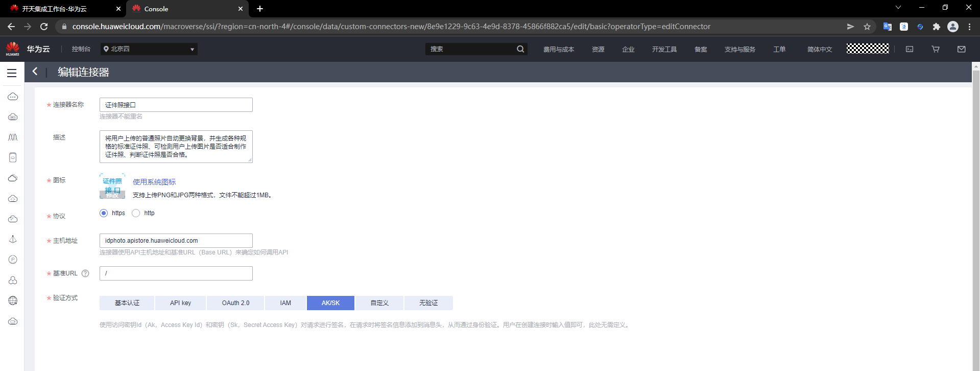The height and width of the screenshot is (371, 980).
Task: Click the Huawei Cloud logo
Action: 13,49
